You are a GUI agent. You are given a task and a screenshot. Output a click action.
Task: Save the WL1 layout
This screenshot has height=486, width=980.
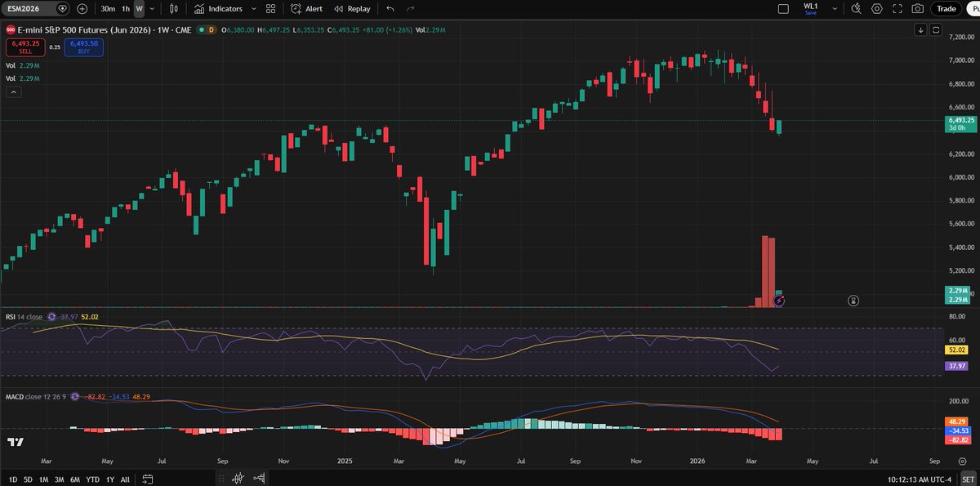(810, 13)
